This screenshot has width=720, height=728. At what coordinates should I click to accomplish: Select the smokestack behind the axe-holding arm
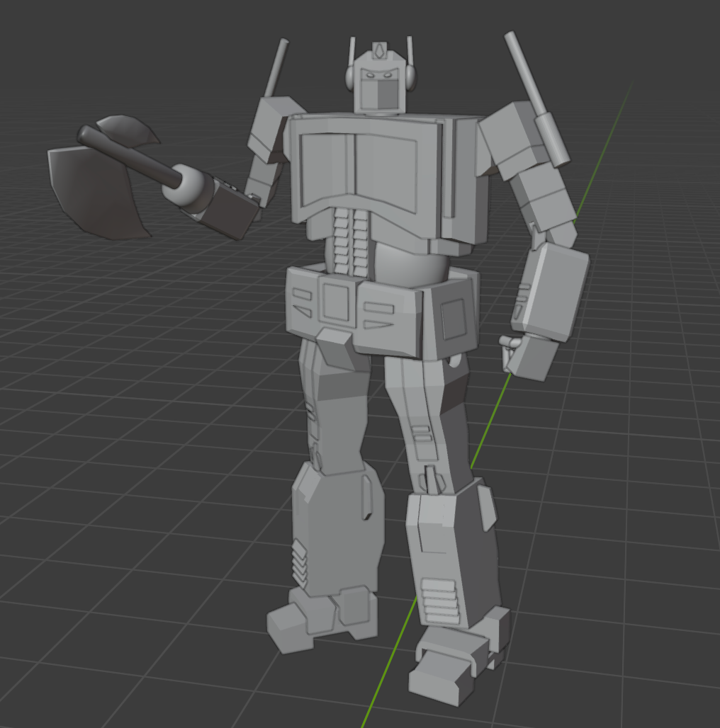(x=276, y=68)
